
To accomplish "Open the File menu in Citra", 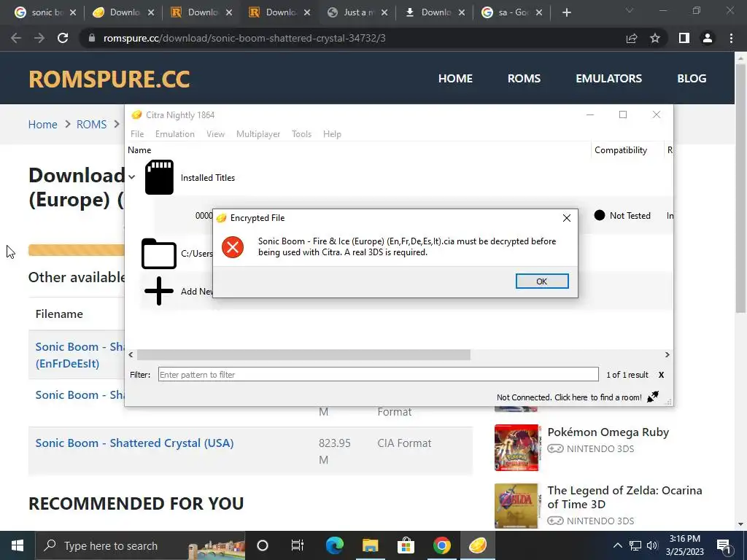I will (x=137, y=134).
